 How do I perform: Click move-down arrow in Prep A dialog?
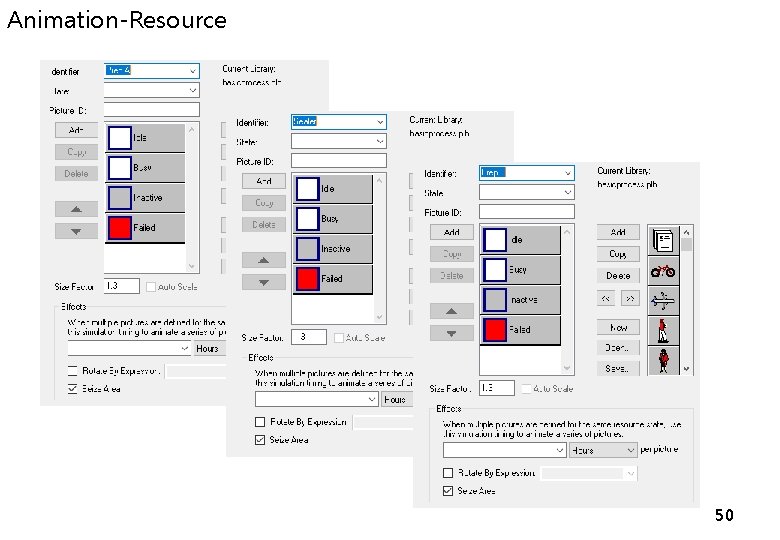tap(76, 231)
